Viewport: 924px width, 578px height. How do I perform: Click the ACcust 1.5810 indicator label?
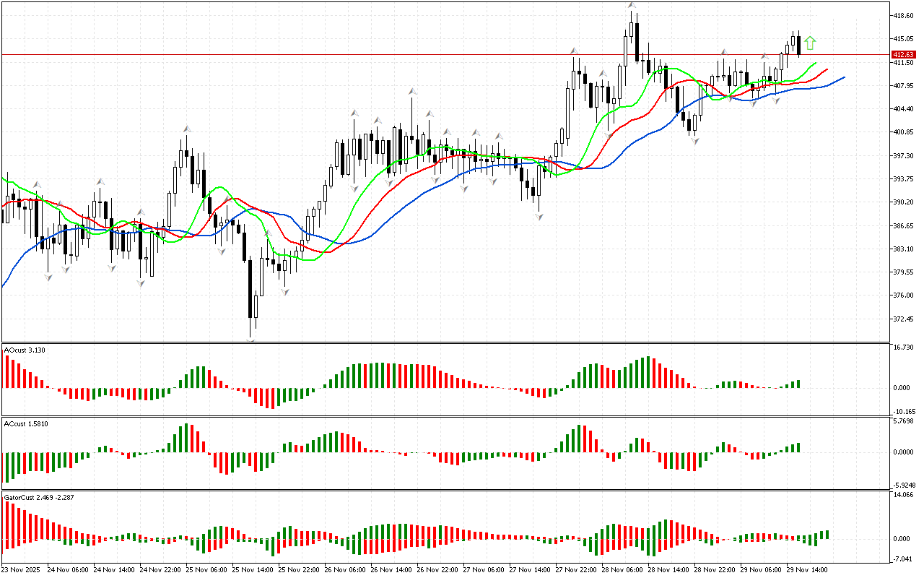[x=26, y=423]
